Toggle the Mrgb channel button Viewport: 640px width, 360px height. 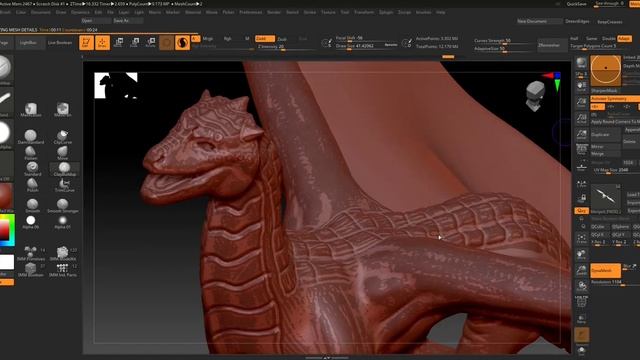click(208, 39)
